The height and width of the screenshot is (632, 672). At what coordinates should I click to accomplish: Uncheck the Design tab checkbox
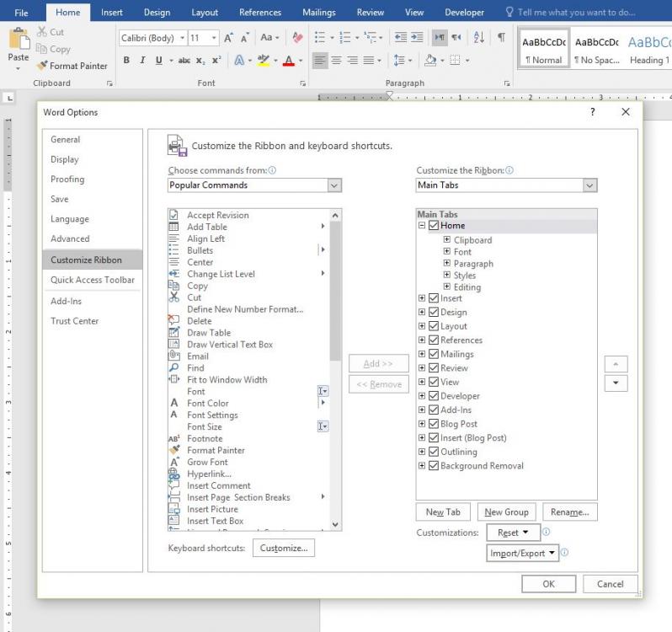point(434,312)
